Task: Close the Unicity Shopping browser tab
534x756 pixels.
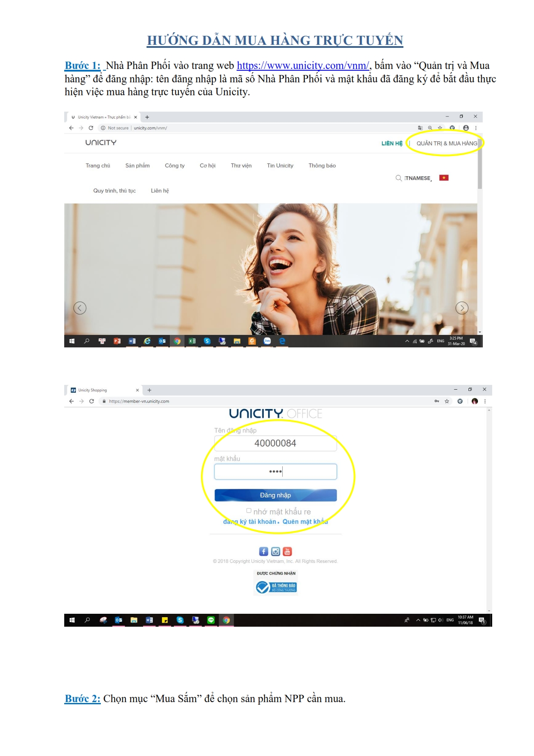Action: (137, 390)
